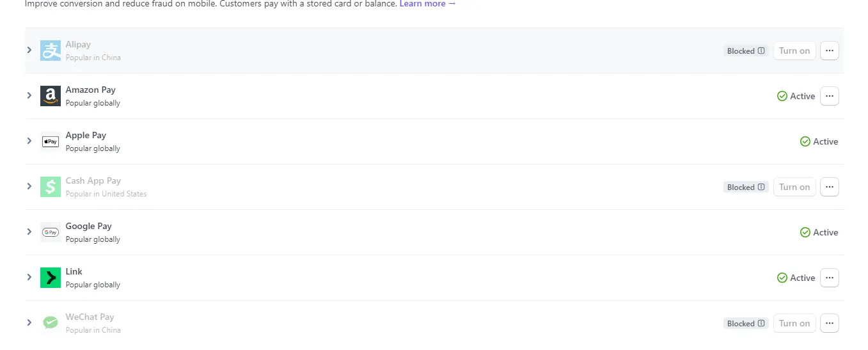
Task: Click 'Popular in China' under WeChat Pay
Action: tap(93, 330)
